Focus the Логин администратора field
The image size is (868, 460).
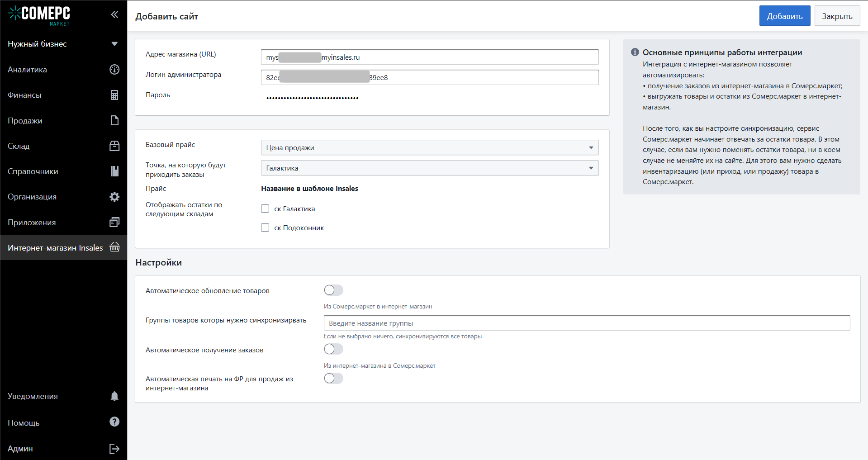430,77
